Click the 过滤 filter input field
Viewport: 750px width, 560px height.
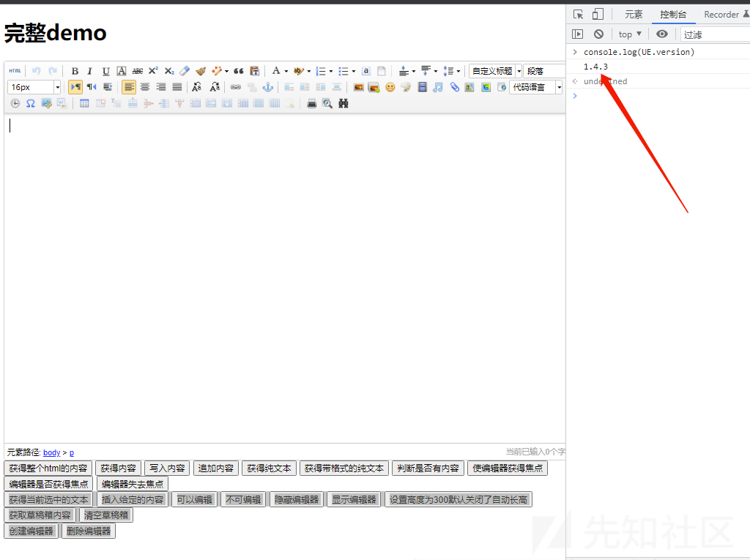(x=715, y=34)
